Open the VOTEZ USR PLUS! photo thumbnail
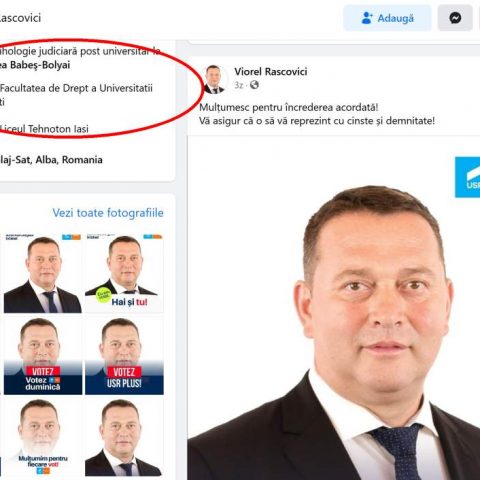Screen dimensions: 480x480 coord(124,355)
